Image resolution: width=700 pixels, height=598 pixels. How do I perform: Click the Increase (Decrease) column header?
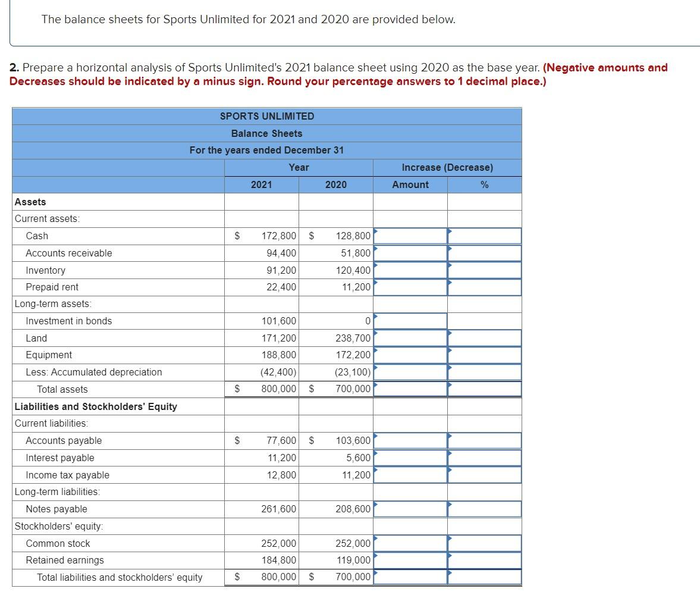pos(446,167)
